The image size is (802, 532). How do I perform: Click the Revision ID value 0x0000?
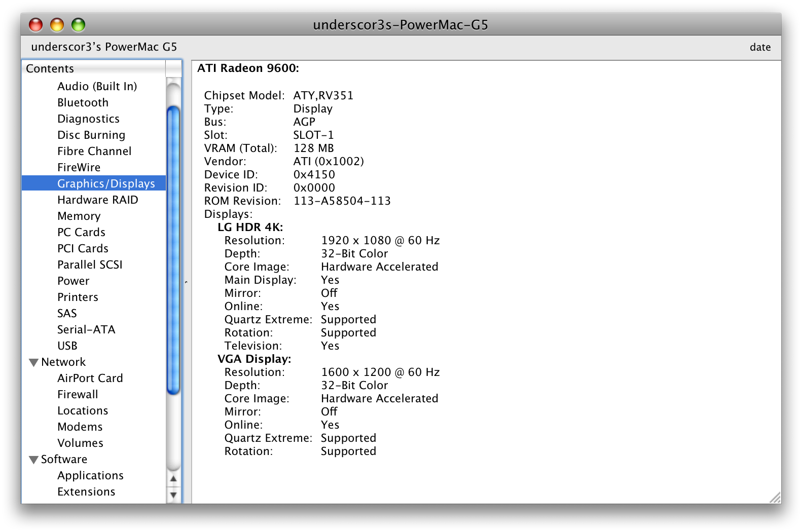click(x=314, y=187)
